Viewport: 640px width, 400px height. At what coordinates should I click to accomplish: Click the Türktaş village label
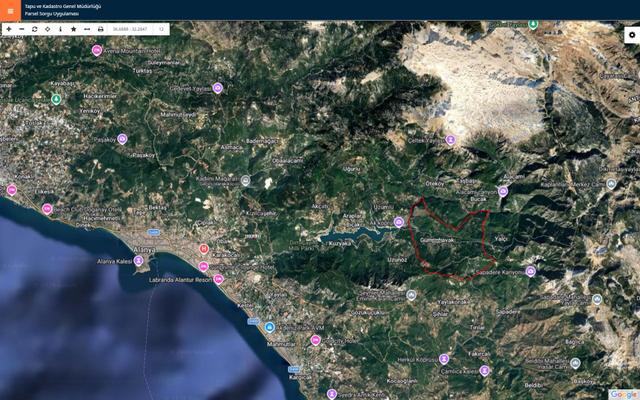(142, 71)
